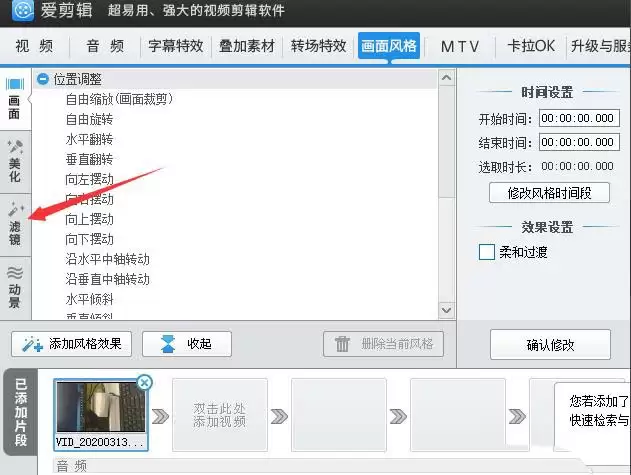631x475 pixels.
Task: Click 添加风格效果 button
Action: pyautogui.click(x=72, y=344)
